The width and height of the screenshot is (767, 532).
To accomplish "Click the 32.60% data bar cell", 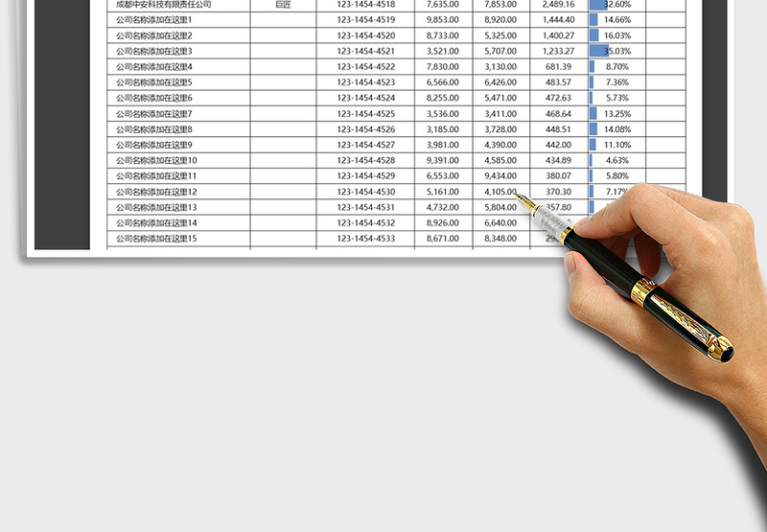I will [x=616, y=5].
